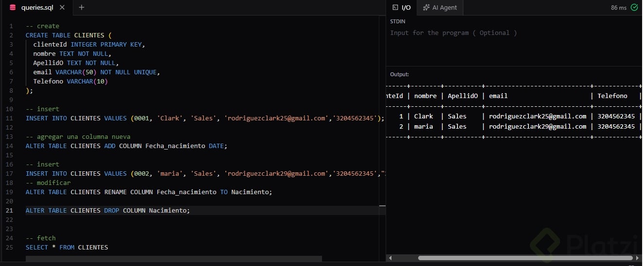The height and width of the screenshot is (266, 644).
Task: Select the I/O tab
Action: point(402,8)
